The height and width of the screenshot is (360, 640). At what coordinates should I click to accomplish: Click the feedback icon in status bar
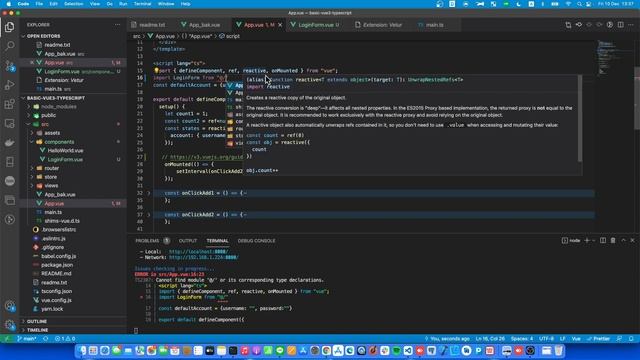point(620,339)
